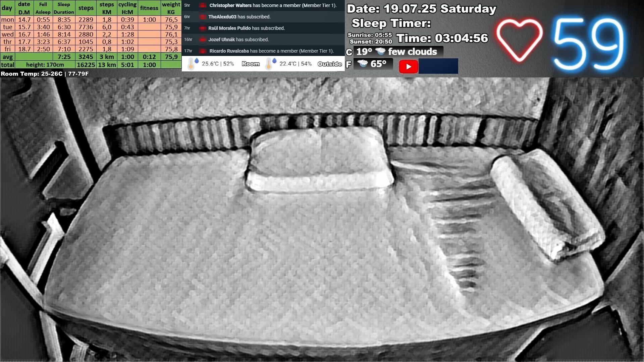Click the '8:35' sleep duration cell
Screen dimensions: 644x362
(x=64, y=19)
